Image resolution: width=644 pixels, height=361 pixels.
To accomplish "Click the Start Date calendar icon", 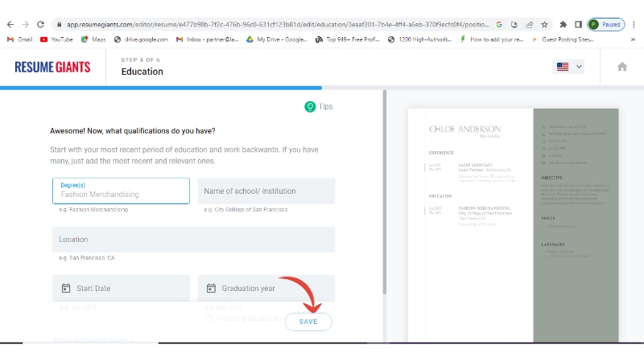I will (x=66, y=288).
